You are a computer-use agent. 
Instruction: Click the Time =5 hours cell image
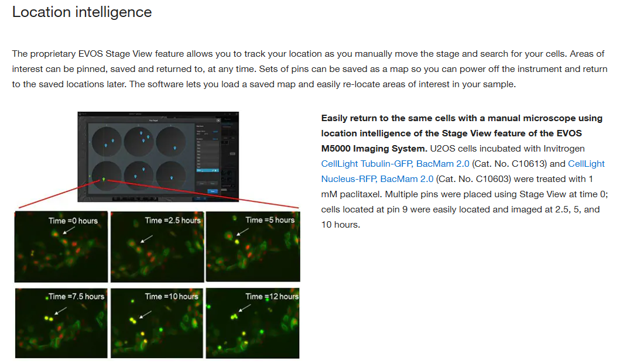(x=253, y=246)
